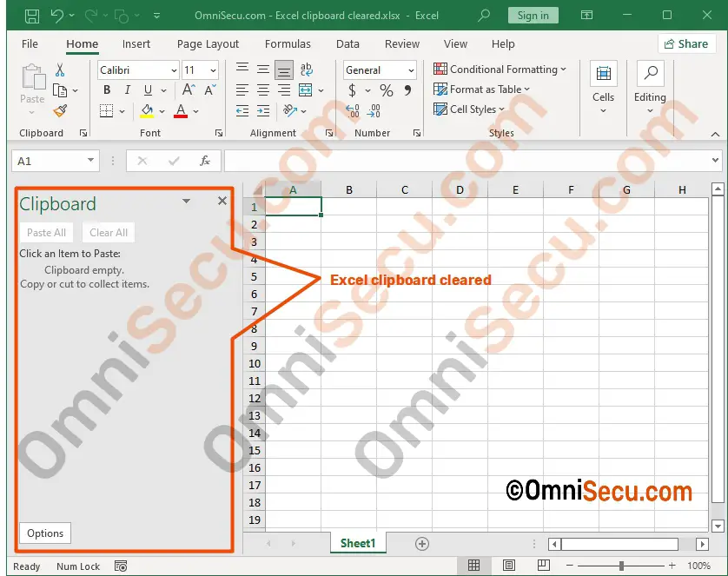Open the File menu

30,44
